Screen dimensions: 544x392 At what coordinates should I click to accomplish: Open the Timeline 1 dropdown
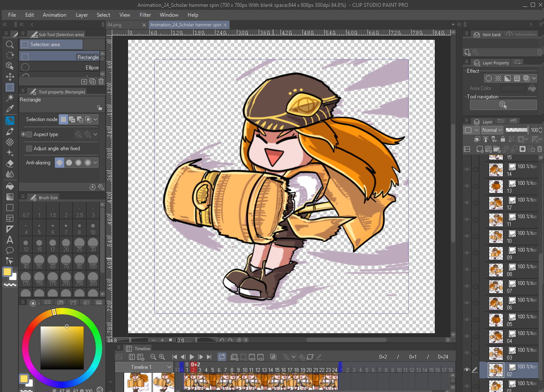point(144,367)
